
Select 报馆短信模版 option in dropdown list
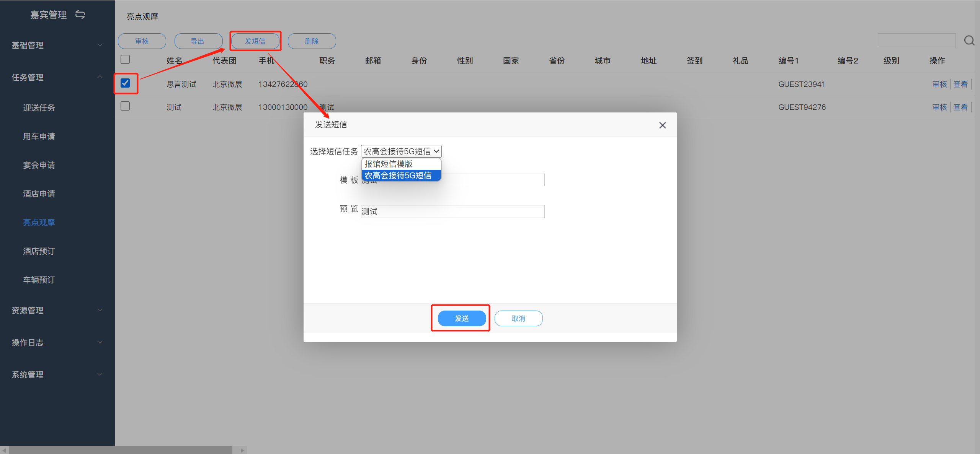click(389, 164)
